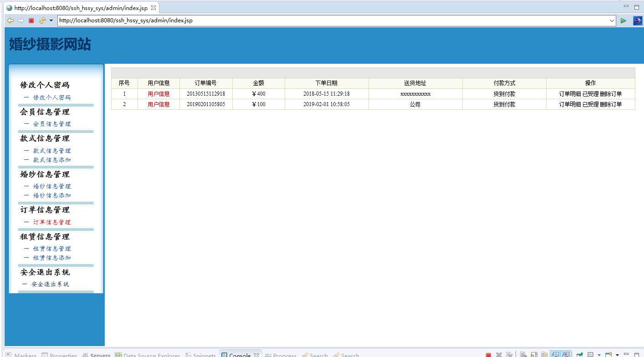644x357 pixels.
Task: Click the Remove All Terminated Launches icon
Action: tap(510, 354)
